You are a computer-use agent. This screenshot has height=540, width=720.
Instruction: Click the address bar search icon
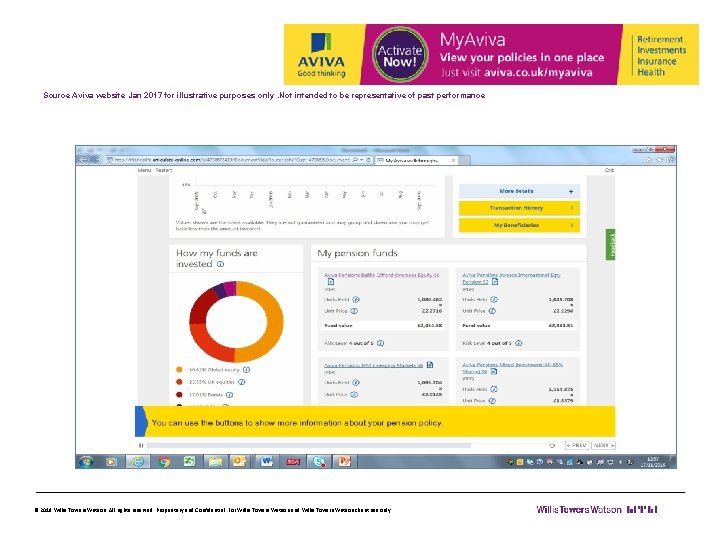[x=355, y=160]
